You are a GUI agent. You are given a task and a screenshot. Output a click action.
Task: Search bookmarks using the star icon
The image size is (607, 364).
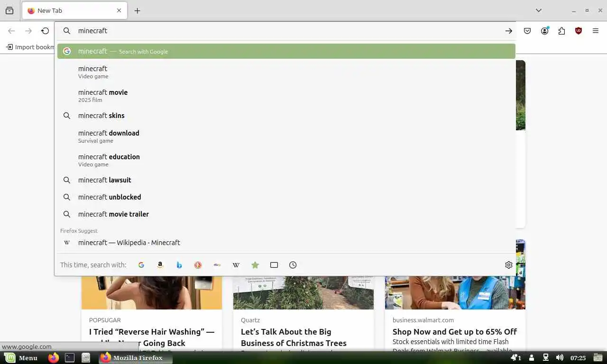pyautogui.click(x=255, y=265)
